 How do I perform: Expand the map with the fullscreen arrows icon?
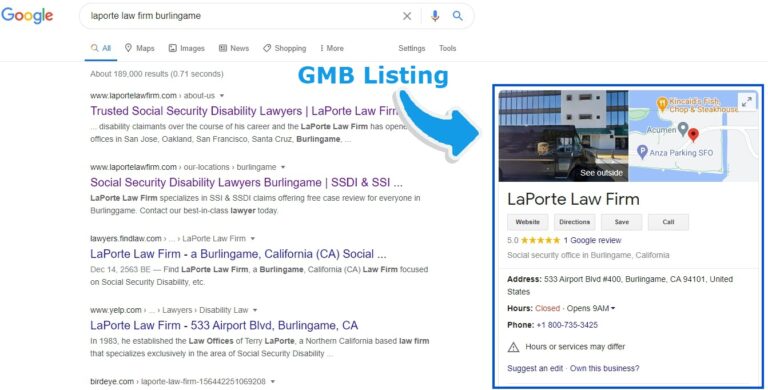tap(746, 102)
